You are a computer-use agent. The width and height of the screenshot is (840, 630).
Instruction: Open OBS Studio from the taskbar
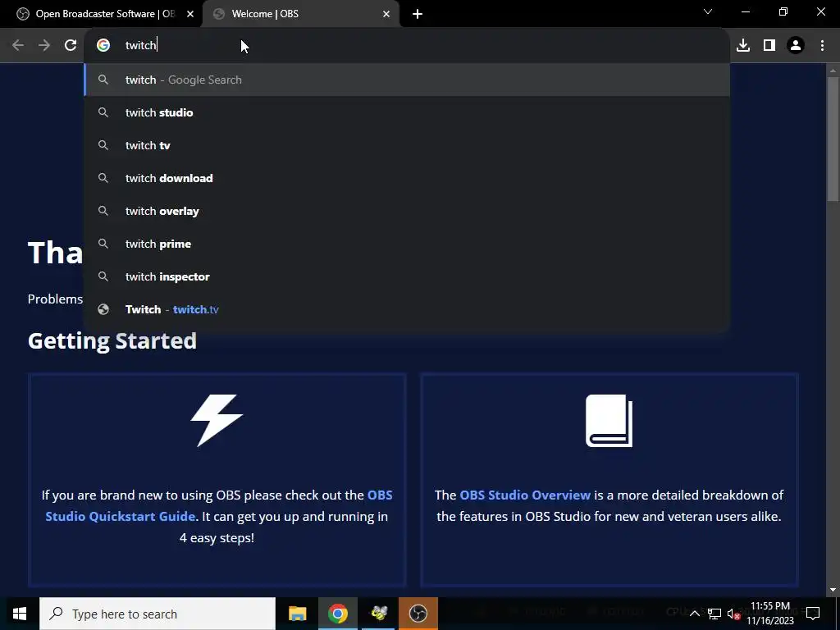418,614
